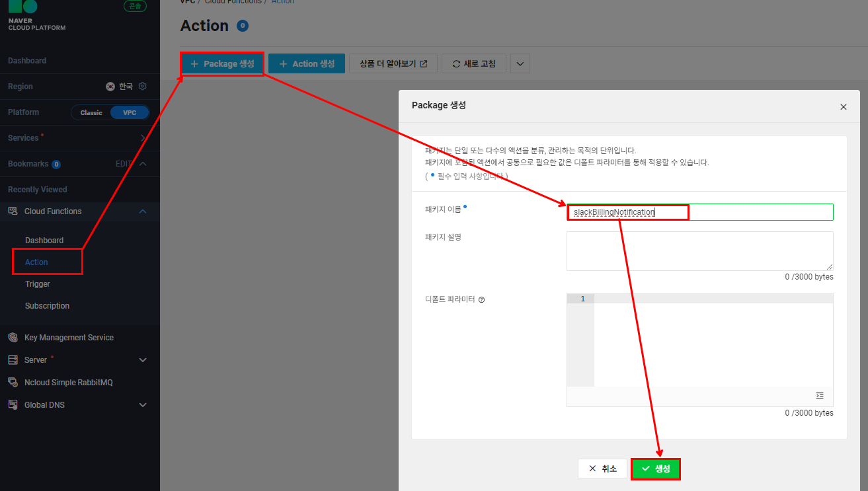The width and height of the screenshot is (868, 491).
Task: Click the Korea flag region icon
Action: [110, 87]
